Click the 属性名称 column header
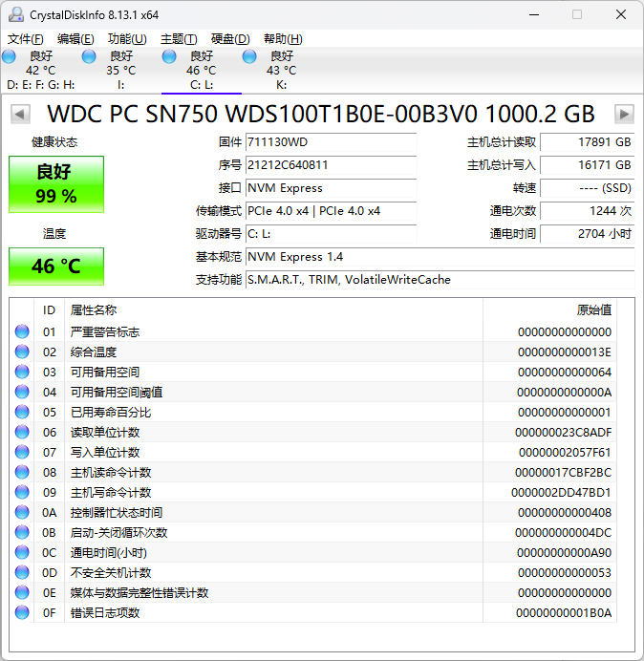The width and height of the screenshot is (644, 661). 273,310
